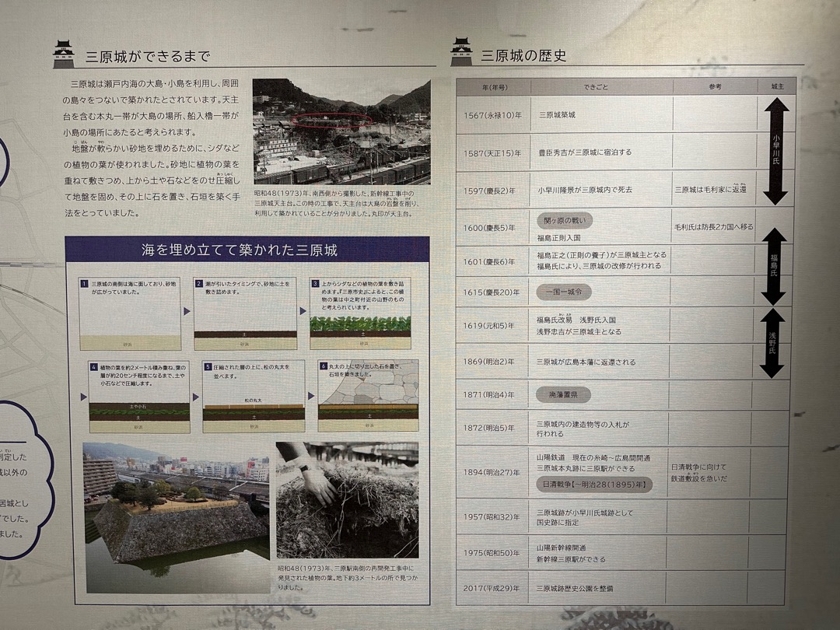Click the 城主 column header
This screenshot has height=630, width=840.
coord(777,86)
